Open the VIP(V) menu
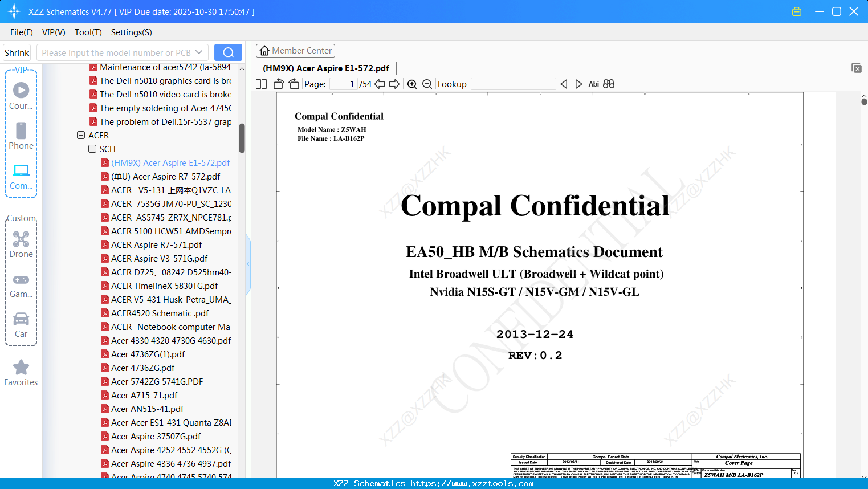The width and height of the screenshot is (868, 489). [x=54, y=32]
